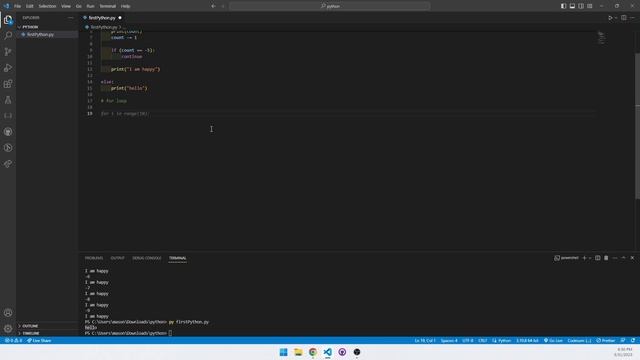This screenshot has width=640, height=360.
Task: Customize layout icon in title bar
Action: (589, 6)
